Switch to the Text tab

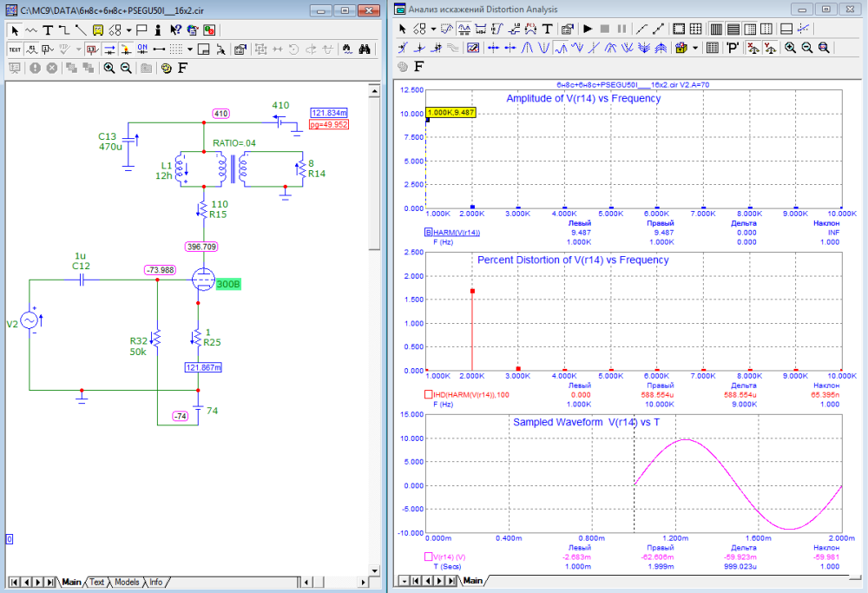click(97, 582)
